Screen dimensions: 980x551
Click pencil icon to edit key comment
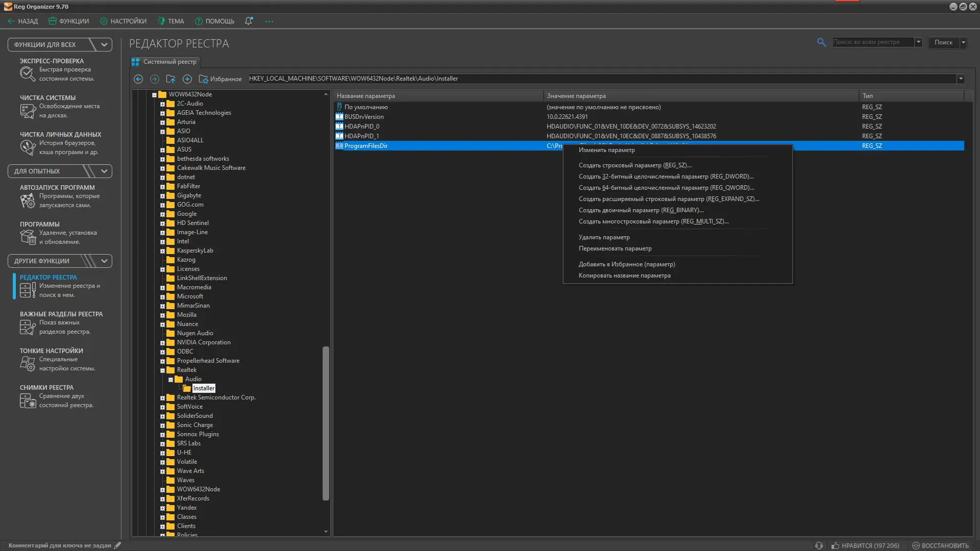(118, 545)
